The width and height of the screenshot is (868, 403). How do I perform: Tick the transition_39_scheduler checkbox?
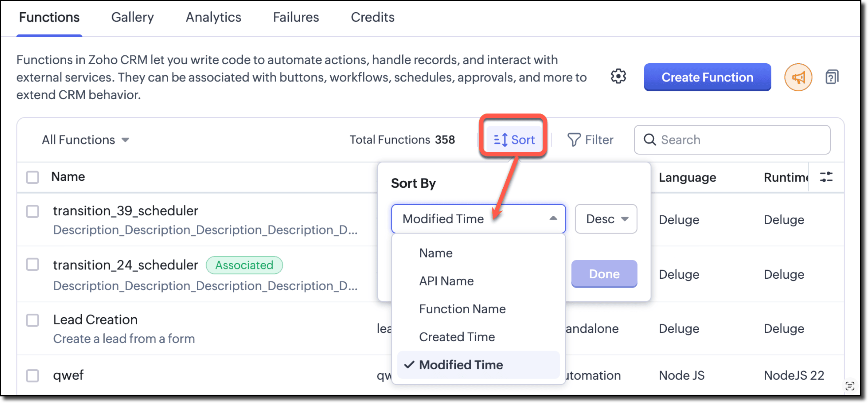click(x=33, y=211)
